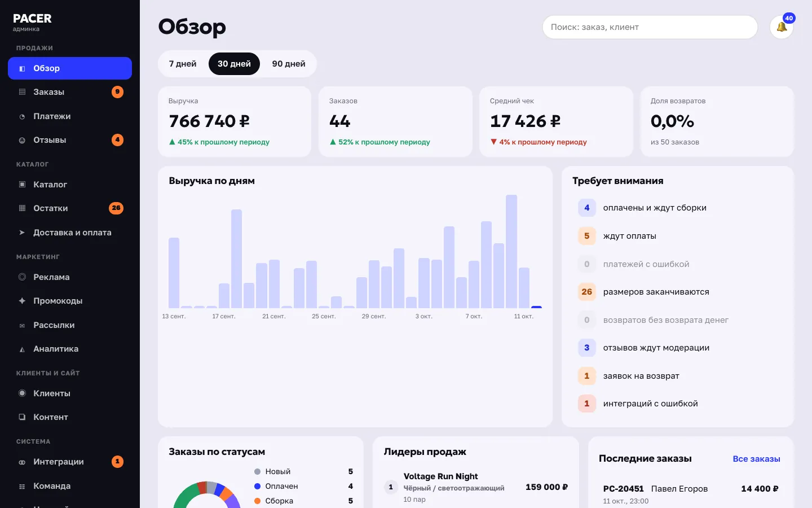The width and height of the screenshot is (812, 508).
Task: Click the Контент sidebar icon
Action: click(22, 417)
